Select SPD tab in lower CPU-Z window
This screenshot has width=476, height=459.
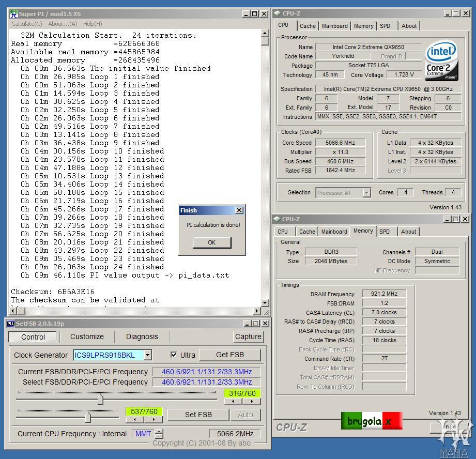click(x=385, y=232)
